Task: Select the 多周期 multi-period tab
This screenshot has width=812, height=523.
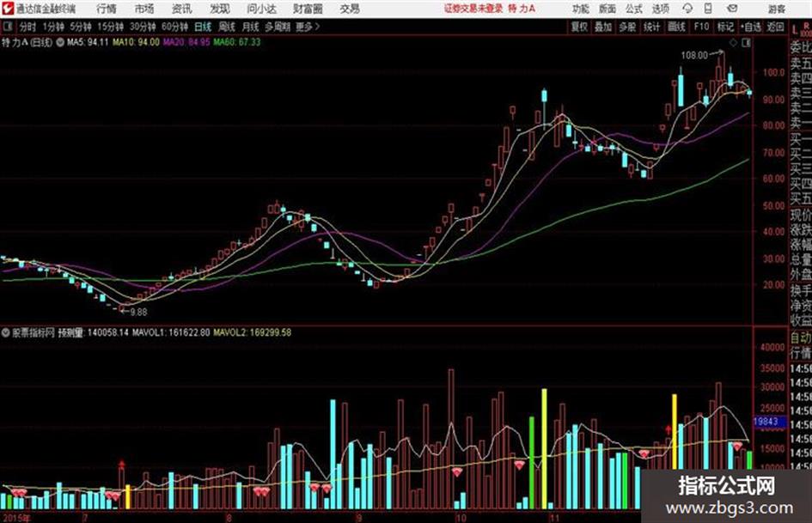Action: click(278, 27)
